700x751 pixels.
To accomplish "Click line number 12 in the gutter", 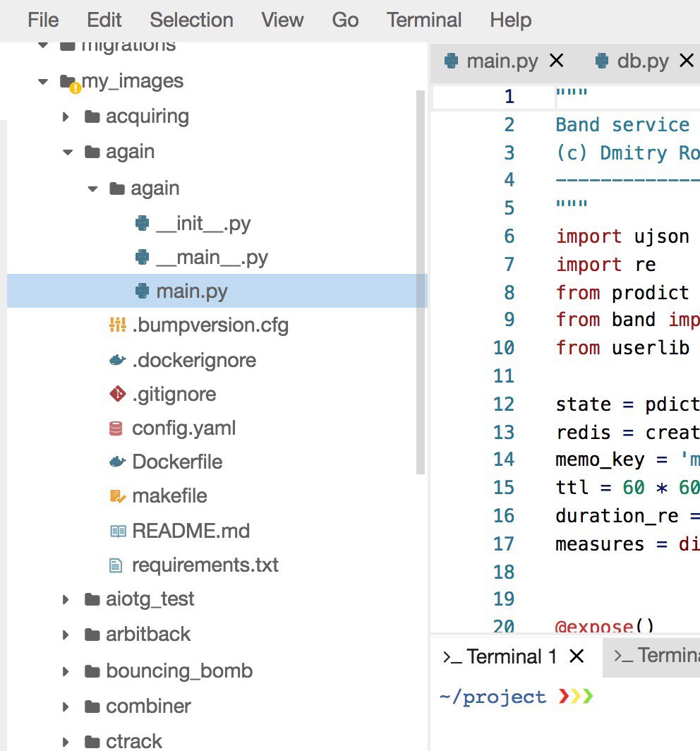I will click(x=504, y=404).
